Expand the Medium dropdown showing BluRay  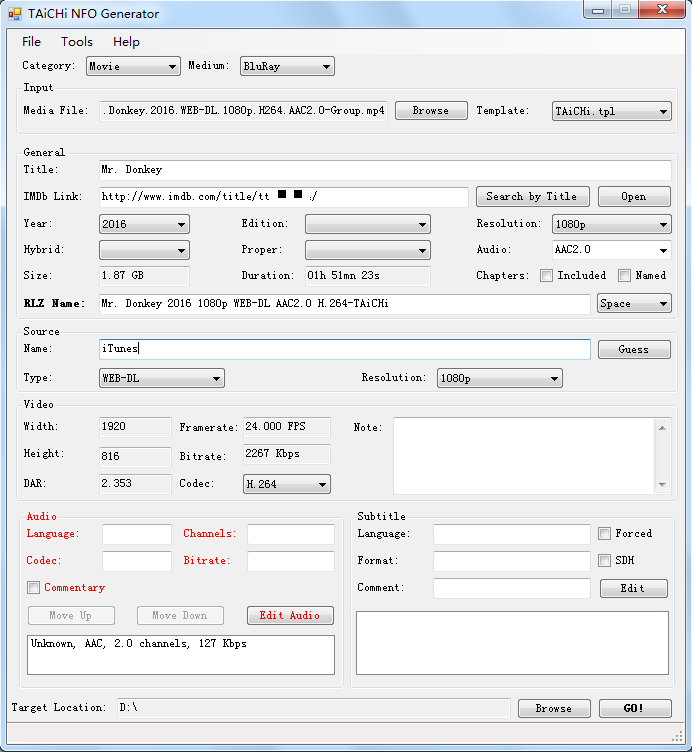(287, 66)
